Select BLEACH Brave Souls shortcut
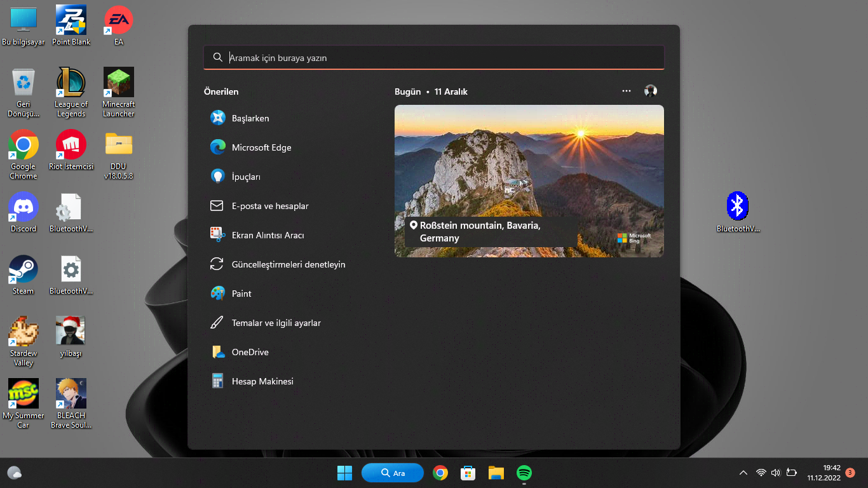The image size is (868, 488). [x=71, y=404]
